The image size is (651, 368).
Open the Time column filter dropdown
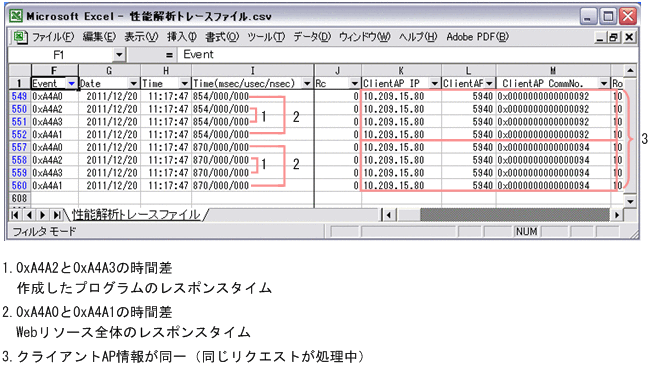coord(184,84)
